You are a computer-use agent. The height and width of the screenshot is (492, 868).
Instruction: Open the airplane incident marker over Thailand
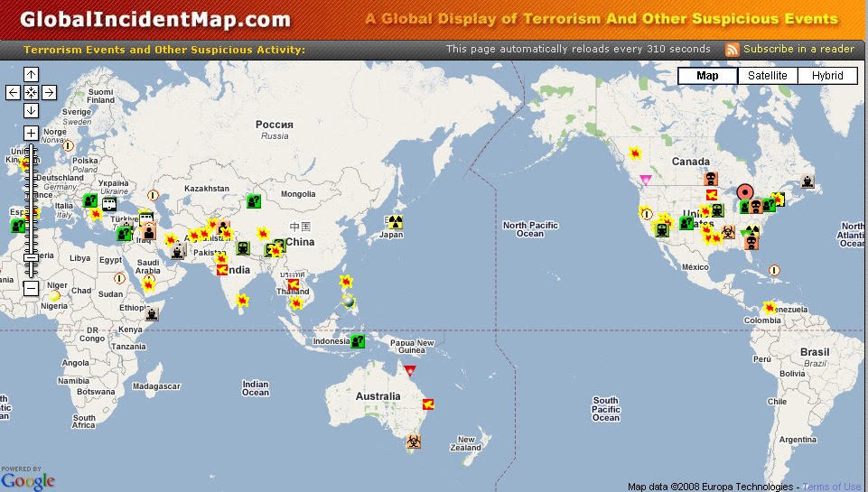[x=294, y=284]
